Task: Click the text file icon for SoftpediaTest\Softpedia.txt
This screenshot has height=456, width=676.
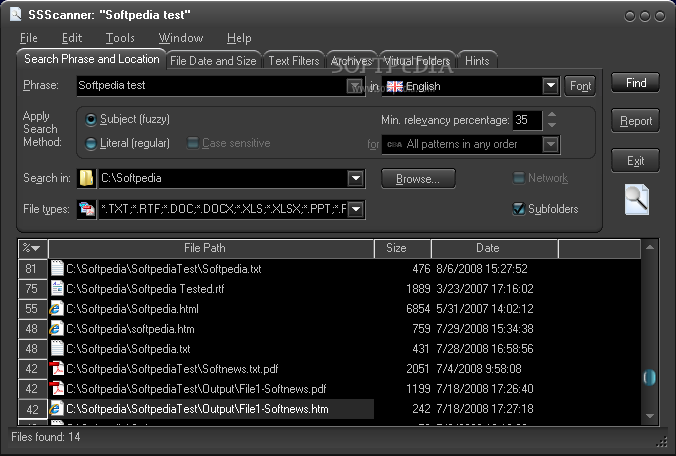Action: 57,268
